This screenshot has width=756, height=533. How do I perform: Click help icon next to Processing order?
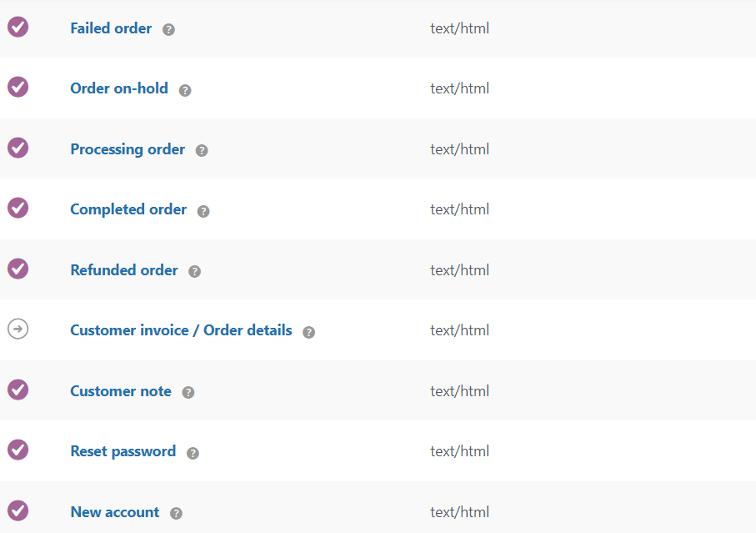202,151
